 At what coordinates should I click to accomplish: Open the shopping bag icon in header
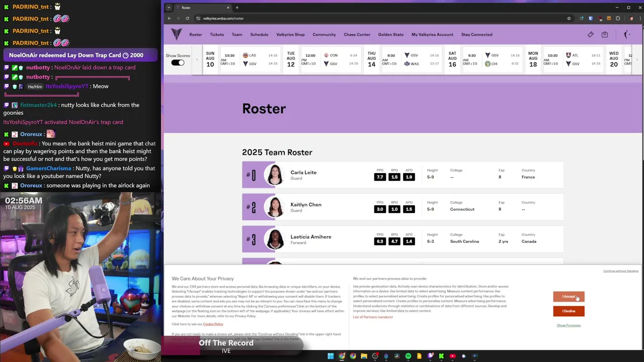click(x=605, y=35)
